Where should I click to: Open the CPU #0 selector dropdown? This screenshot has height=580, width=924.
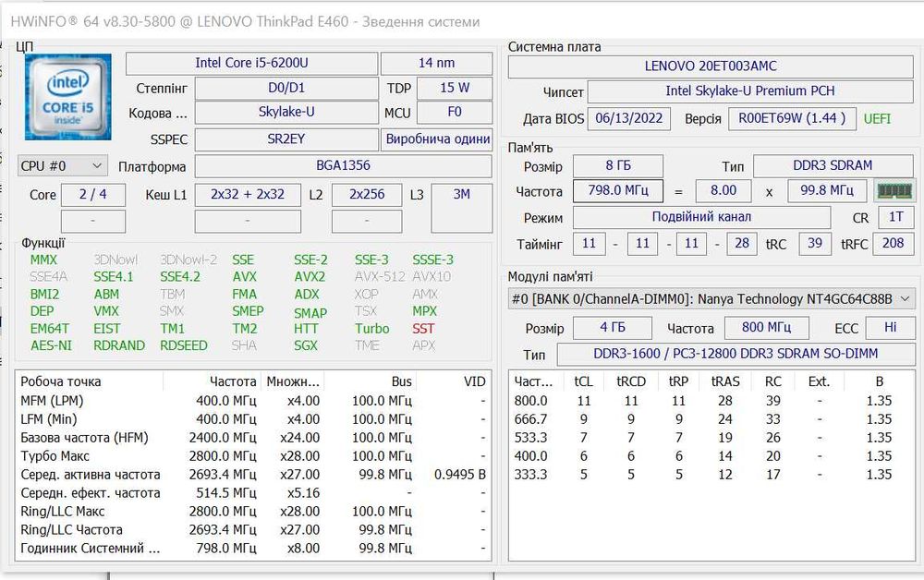point(63,166)
